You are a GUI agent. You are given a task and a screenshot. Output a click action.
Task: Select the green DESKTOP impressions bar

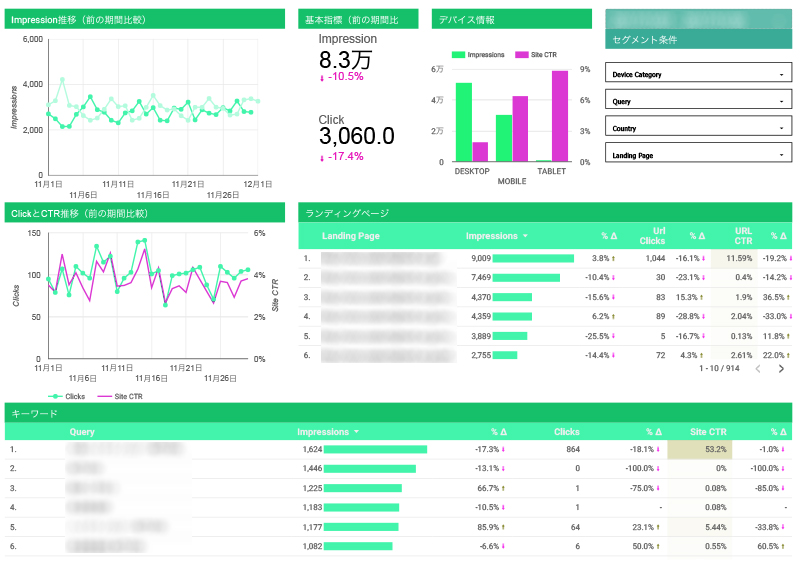pos(464,121)
